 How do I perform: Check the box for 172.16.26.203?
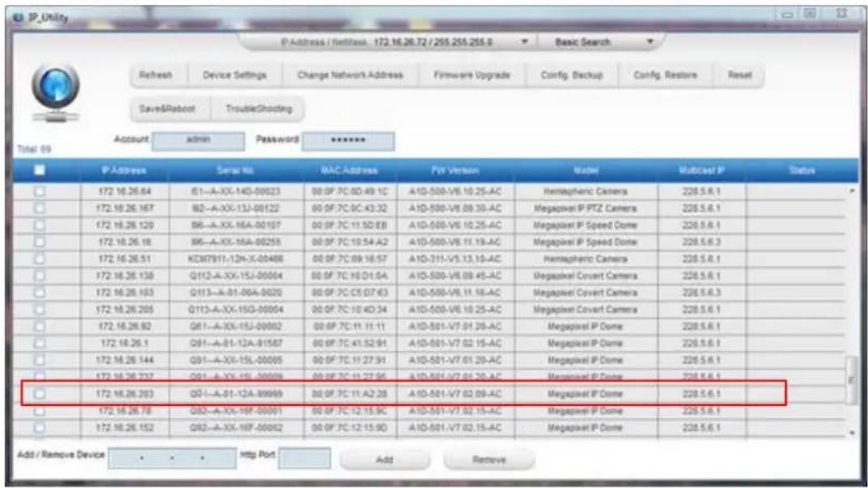pyautogui.click(x=39, y=394)
